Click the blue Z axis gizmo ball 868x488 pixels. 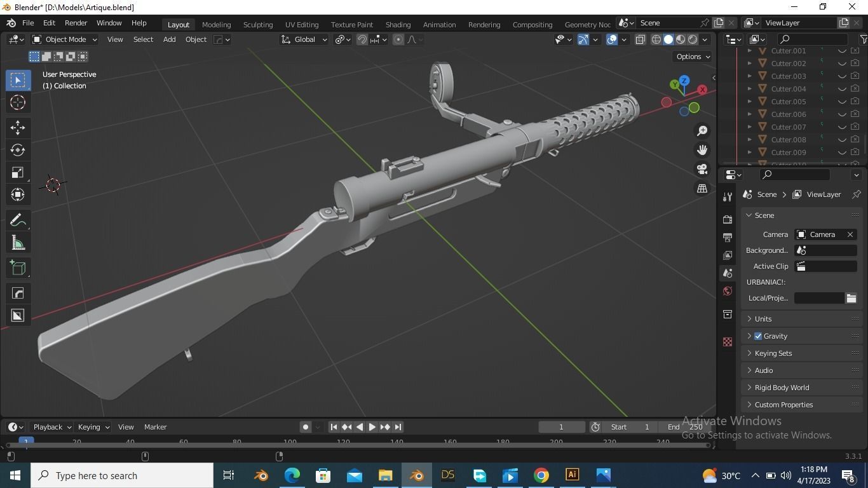coord(684,81)
